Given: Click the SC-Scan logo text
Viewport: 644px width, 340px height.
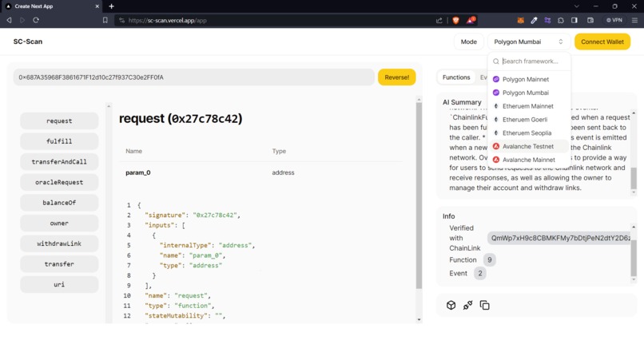Looking at the screenshot, I should point(28,42).
